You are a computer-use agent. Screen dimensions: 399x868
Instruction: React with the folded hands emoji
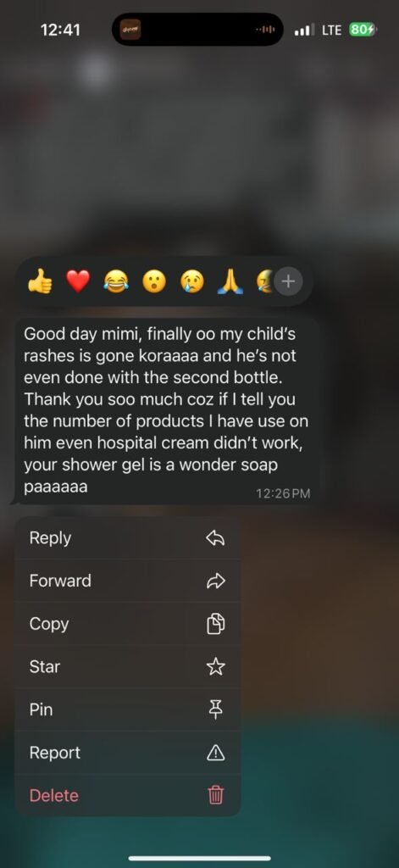pos(230,283)
